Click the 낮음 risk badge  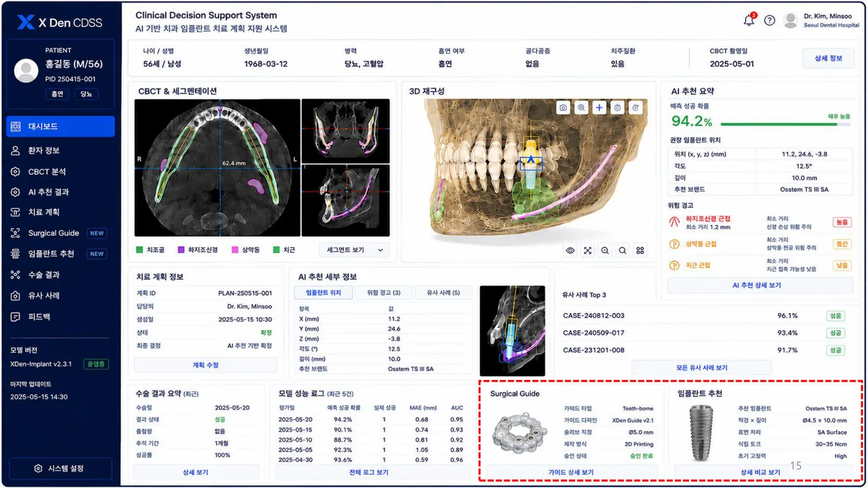pyautogui.click(x=842, y=266)
